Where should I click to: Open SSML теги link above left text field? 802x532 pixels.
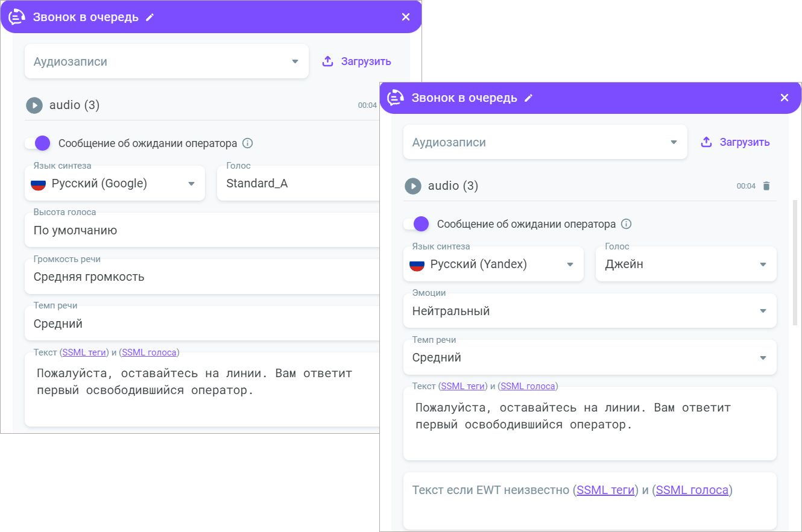[x=84, y=352]
